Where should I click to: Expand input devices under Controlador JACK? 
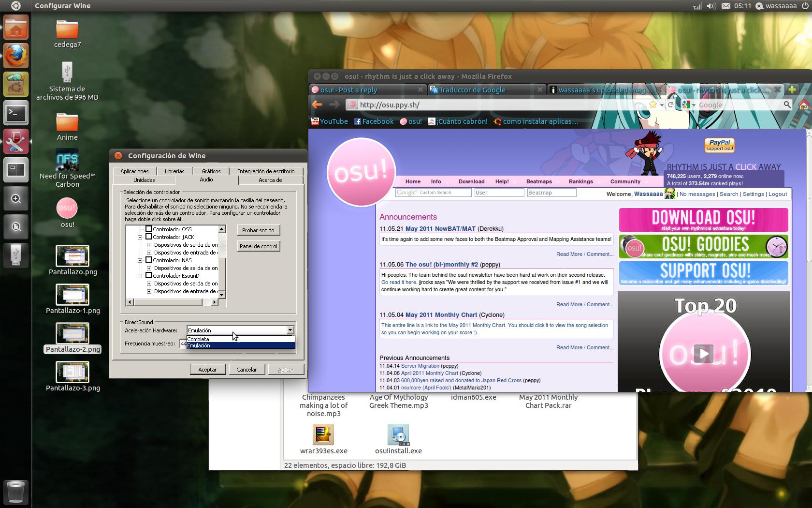click(x=149, y=253)
